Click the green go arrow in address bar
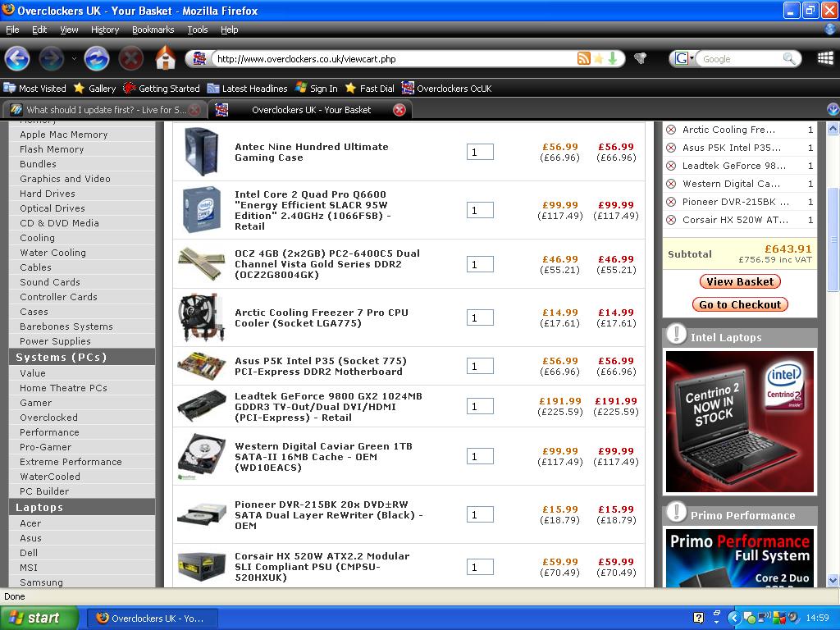This screenshot has height=630, width=840. tap(613, 58)
